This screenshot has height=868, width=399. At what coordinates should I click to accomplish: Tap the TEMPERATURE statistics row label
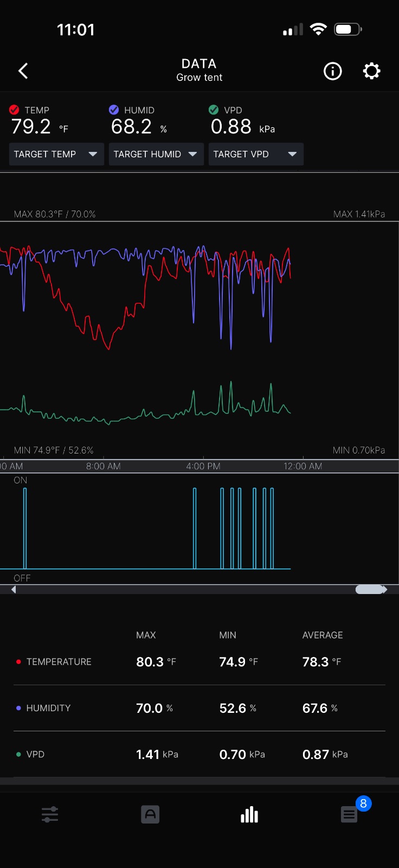point(59,662)
